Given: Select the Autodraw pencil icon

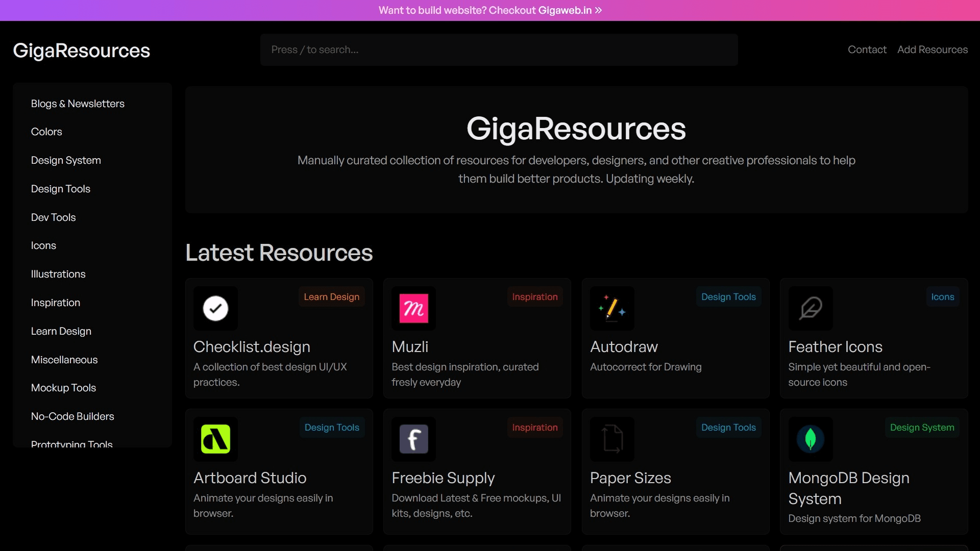Looking at the screenshot, I should [x=611, y=308].
